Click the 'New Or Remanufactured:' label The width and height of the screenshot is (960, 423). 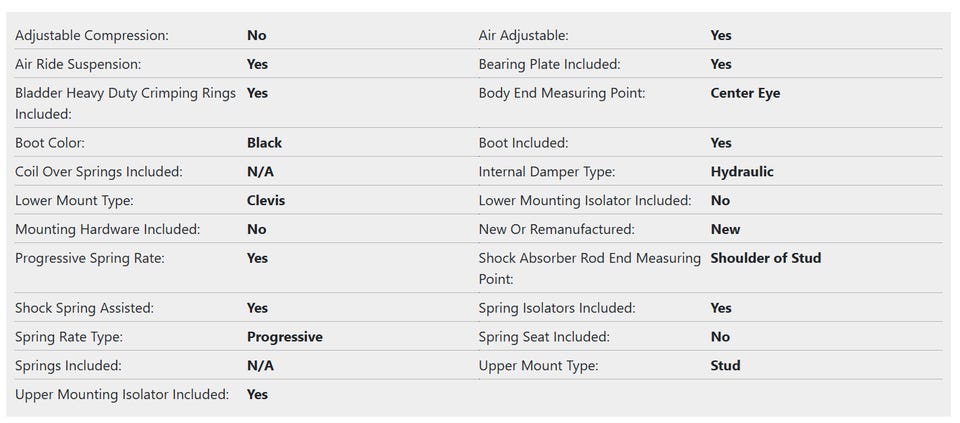[x=557, y=229]
